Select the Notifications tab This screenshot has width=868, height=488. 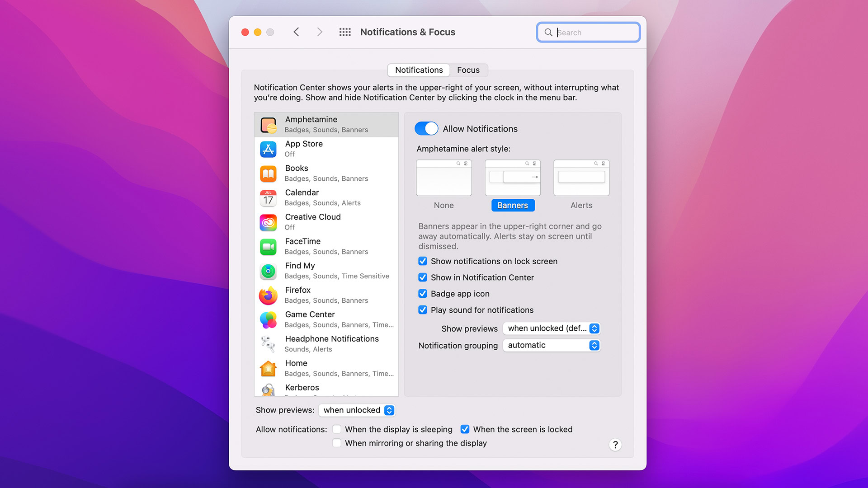click(419, 70)
